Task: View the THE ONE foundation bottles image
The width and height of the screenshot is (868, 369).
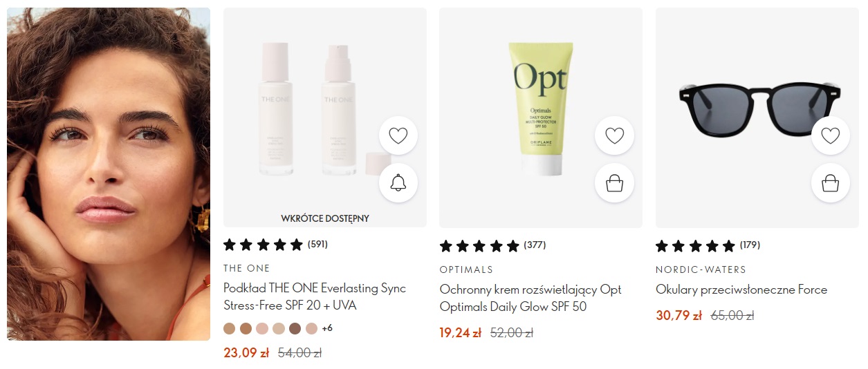Action: [325, 117]
